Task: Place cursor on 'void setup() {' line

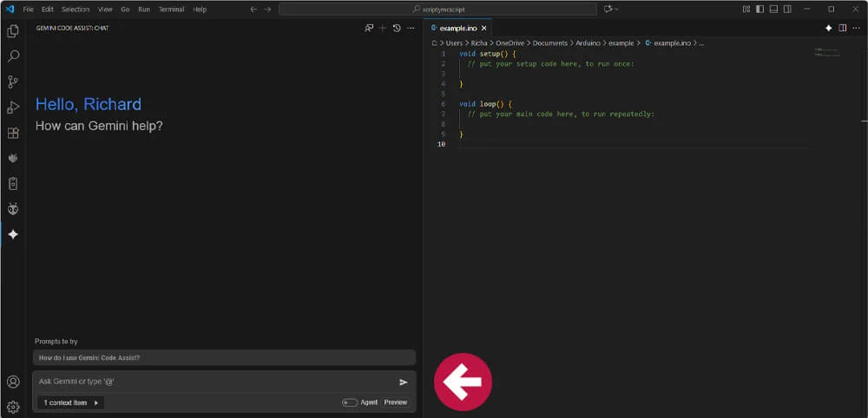Action: pos(487,54)
